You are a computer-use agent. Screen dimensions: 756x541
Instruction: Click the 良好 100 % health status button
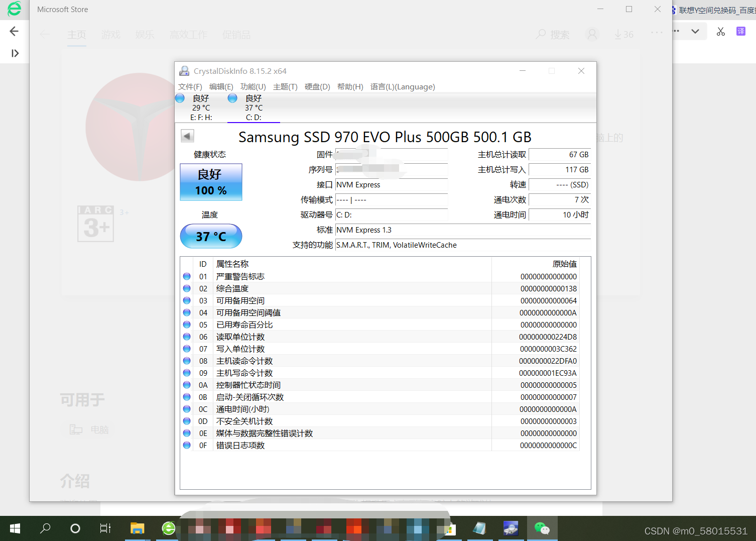pos(211,182)
